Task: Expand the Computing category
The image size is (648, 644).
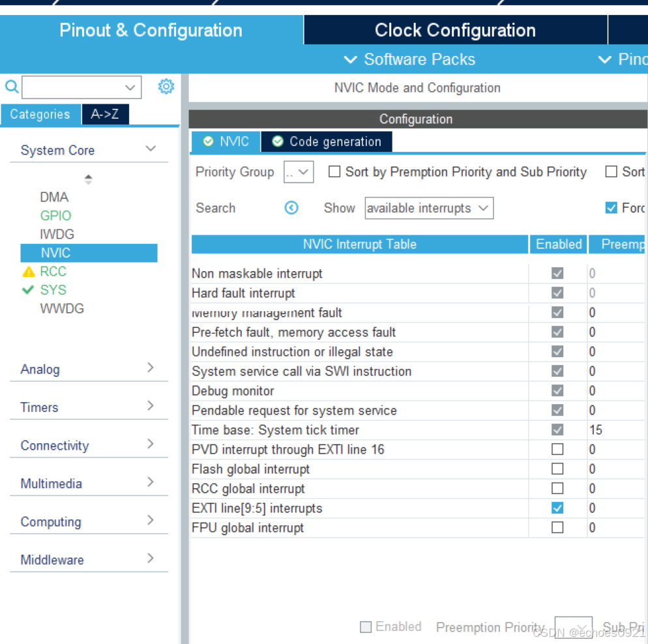Action: pyautogui.click(x=89, y=521)
